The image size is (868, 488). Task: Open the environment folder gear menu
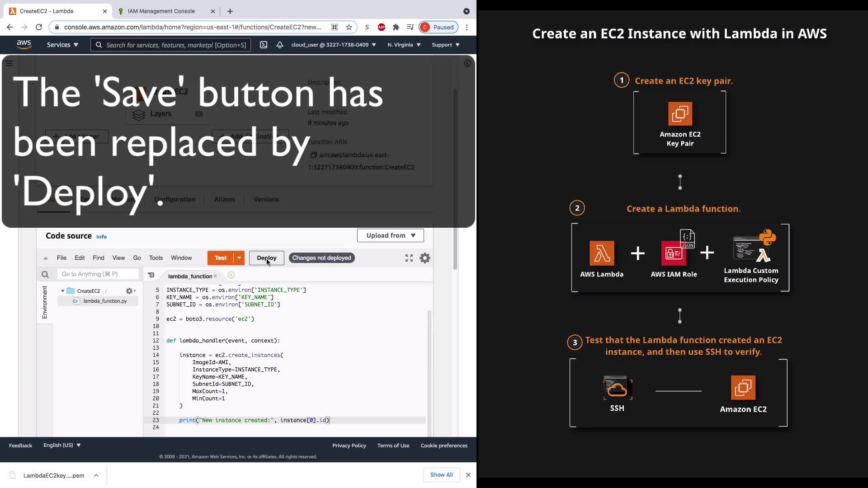click(x=130, y=291)
